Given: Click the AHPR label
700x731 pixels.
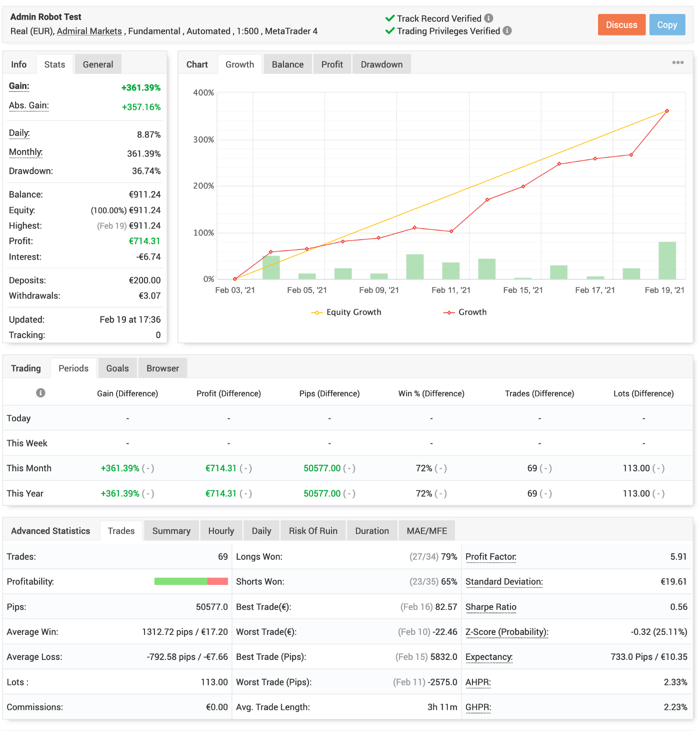Looking at the screenshot, I should [478, 682].
